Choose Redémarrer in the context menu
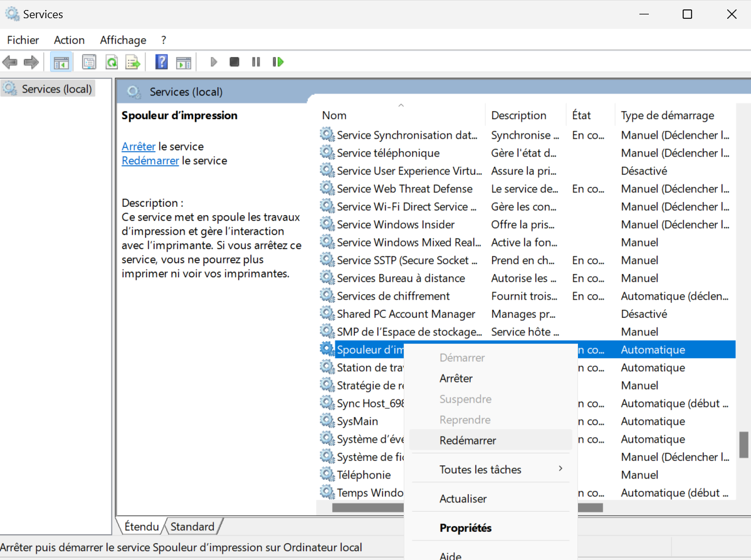The image size is (751, 560). [491, 440]
